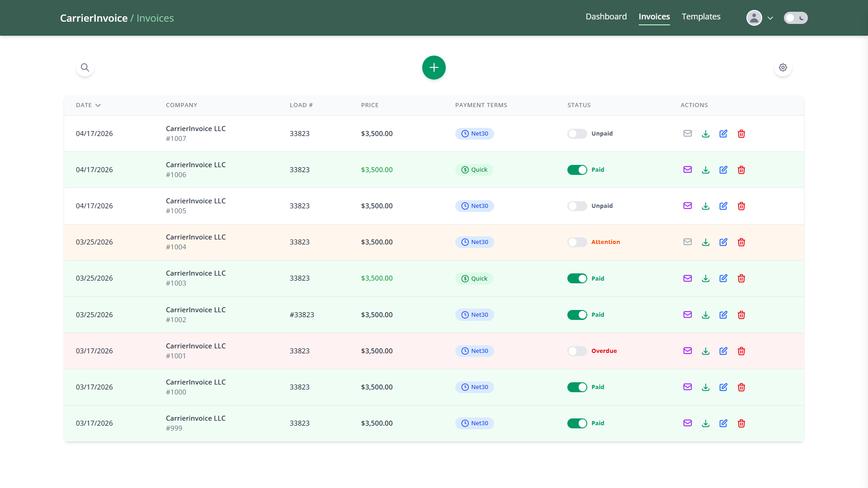Edit invoice #1006
Image resolution: width=868 pixels, height=488 pixels.
tap(723, 170)
